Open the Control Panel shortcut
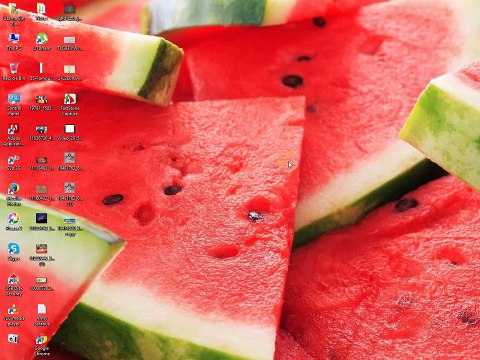 click(14, 104)
